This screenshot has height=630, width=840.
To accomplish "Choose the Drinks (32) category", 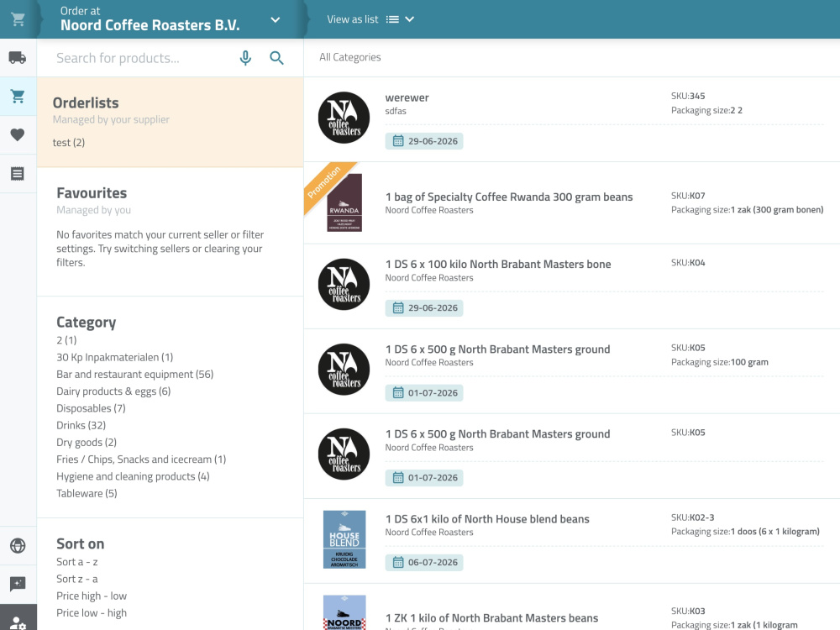I will point(81,425).
